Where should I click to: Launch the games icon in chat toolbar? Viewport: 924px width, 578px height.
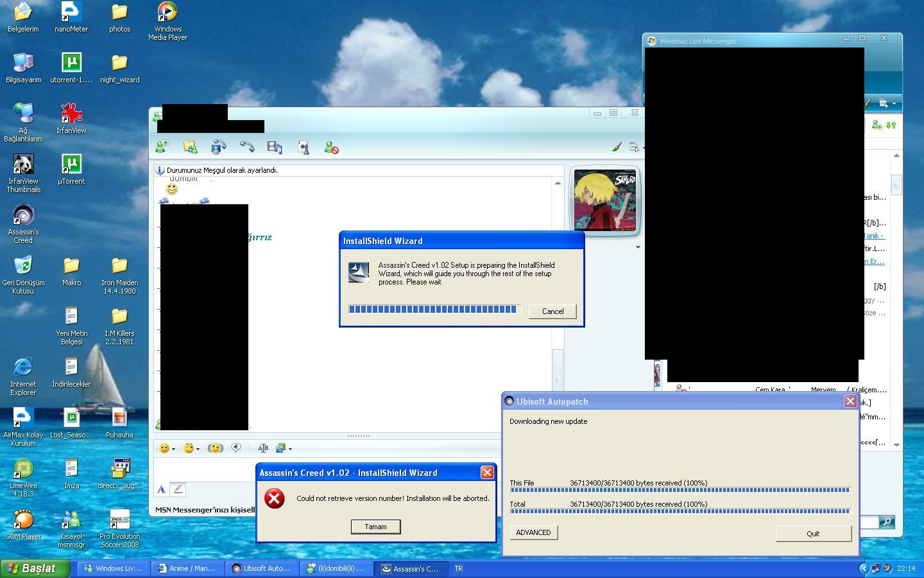(x=304, y=147)
